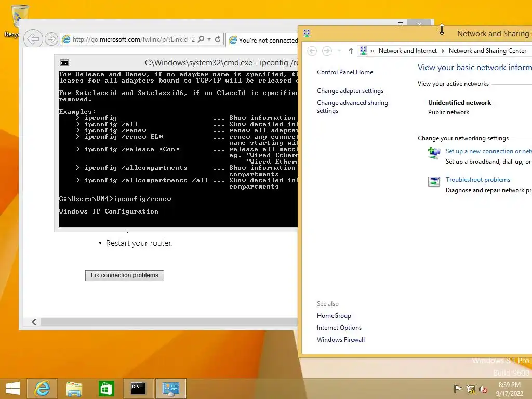The width and height of the screenshot is (532, 399).
Task: Open Control Panel Home link
Action: (345, 72)
